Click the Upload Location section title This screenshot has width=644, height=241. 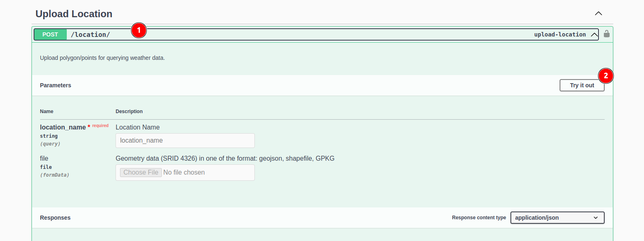[74, 14]
